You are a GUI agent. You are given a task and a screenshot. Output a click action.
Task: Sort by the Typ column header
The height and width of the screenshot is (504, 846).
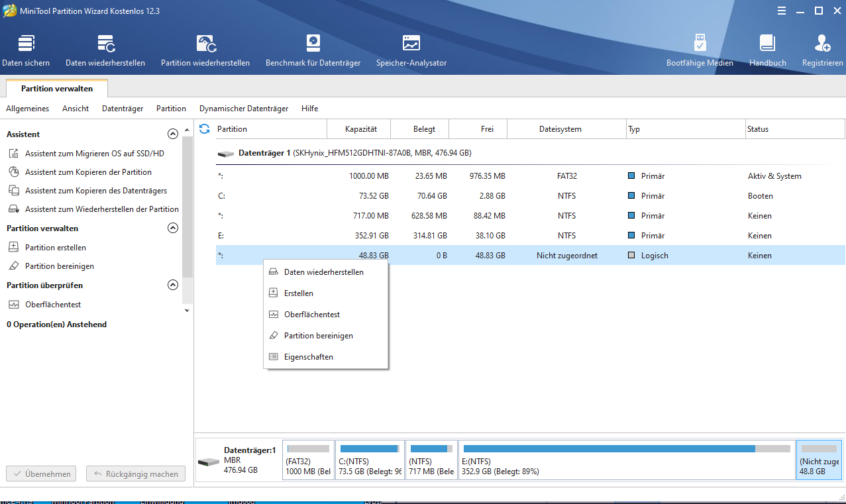tap(686, 129)
